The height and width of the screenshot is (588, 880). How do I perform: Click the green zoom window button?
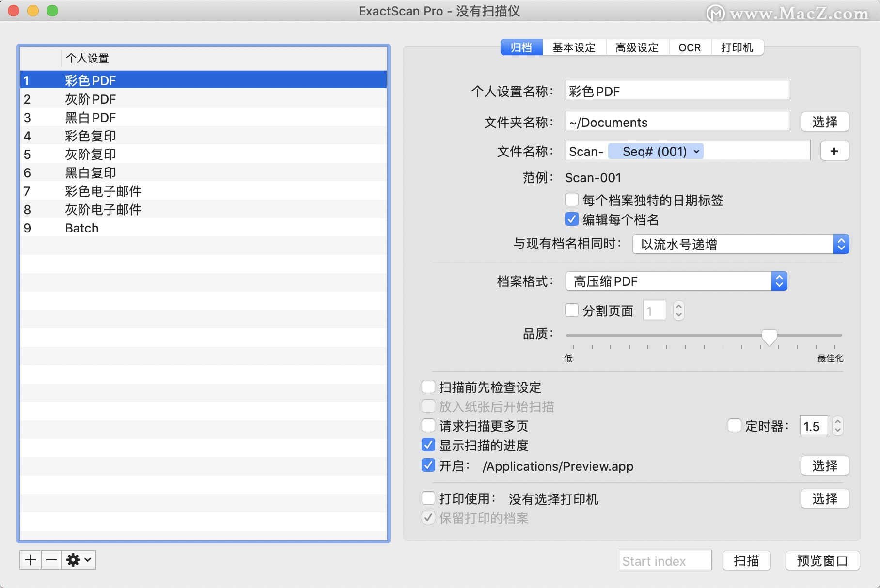click(x=52, y=11)
